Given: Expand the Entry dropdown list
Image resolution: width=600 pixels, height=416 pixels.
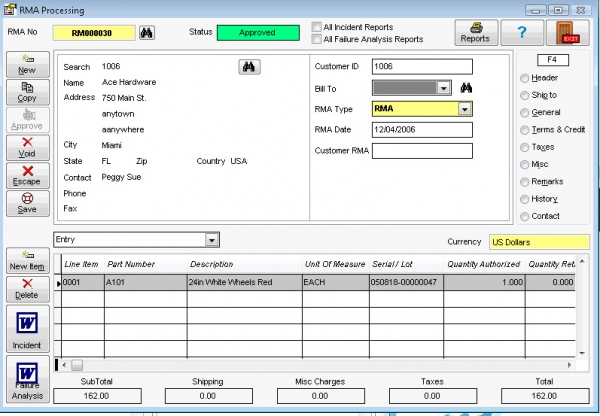Looking at the screenshot, I should coord(211,240).
